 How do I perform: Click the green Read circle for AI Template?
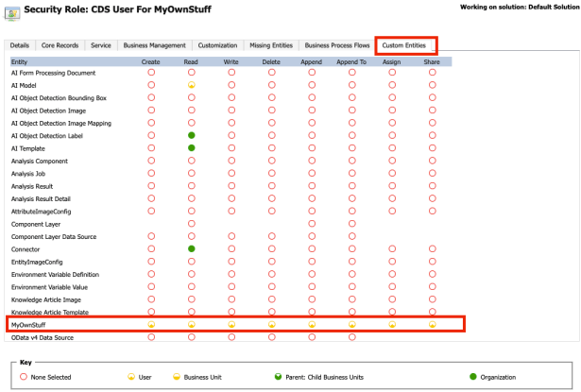coord(191,148)
